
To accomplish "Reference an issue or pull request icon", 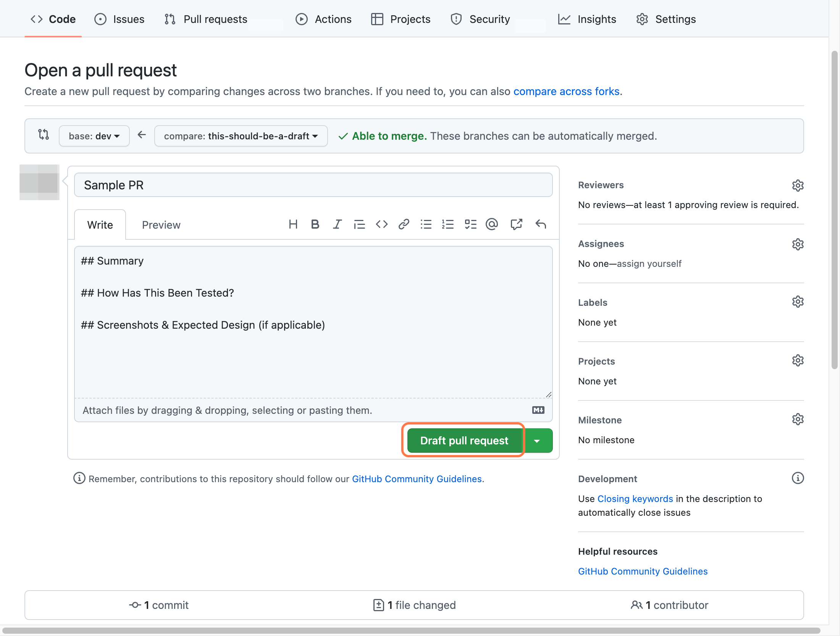I will click(516, 224).
